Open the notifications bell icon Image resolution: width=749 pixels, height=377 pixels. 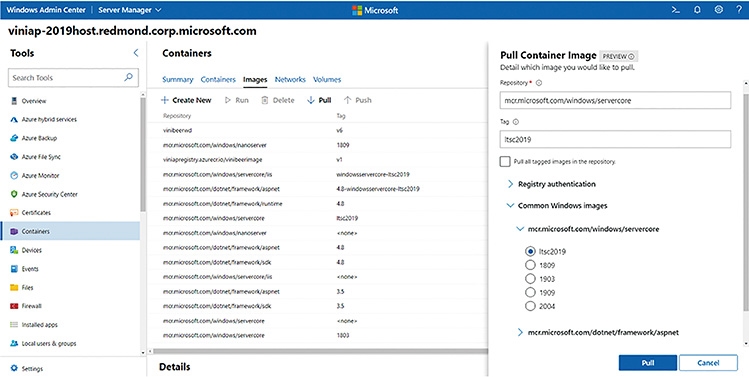click(x=697, y=10)
